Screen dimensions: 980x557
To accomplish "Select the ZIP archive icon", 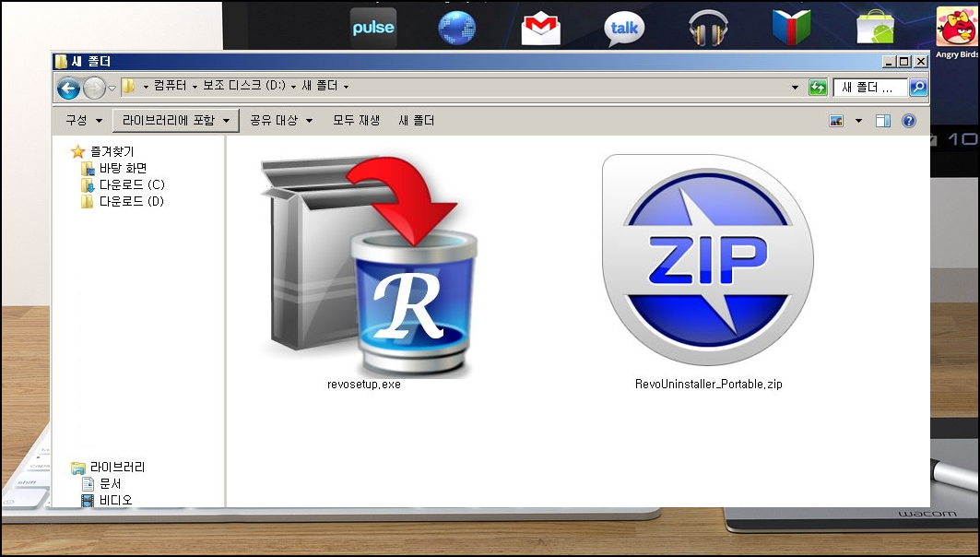I will point(707,260).
